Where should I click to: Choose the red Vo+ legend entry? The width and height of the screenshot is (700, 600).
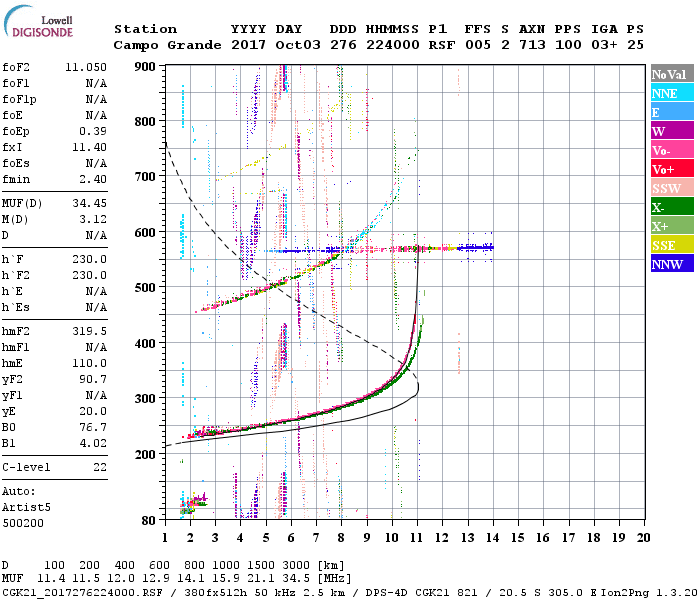[671, 169]
